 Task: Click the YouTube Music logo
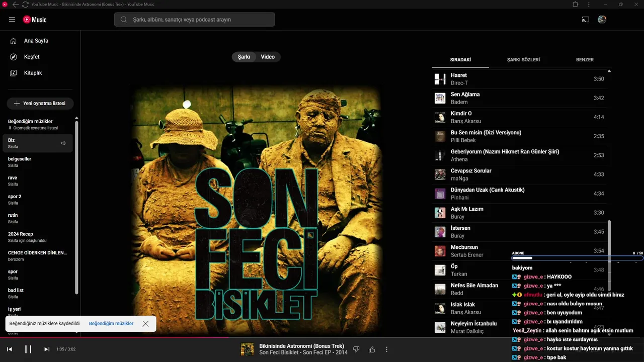[35, 20]
